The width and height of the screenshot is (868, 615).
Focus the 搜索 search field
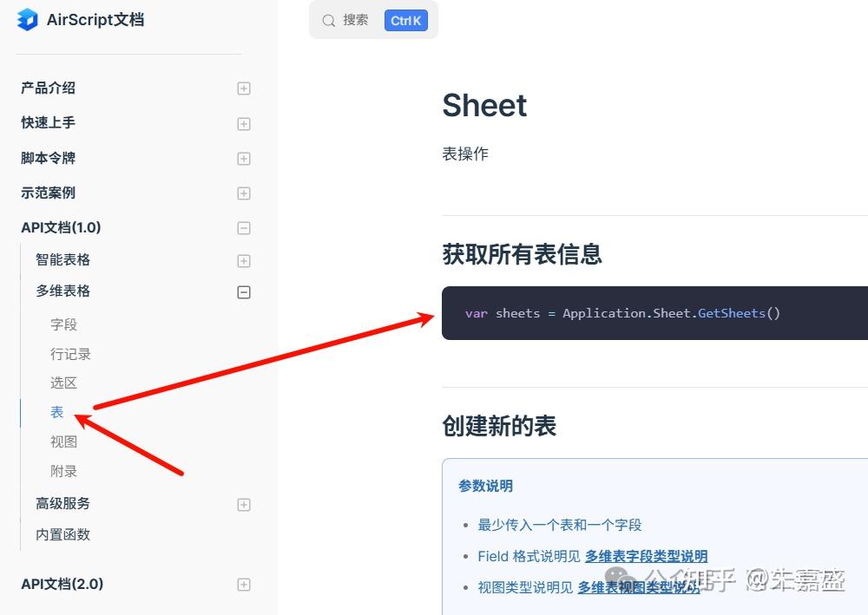(373, 20)
